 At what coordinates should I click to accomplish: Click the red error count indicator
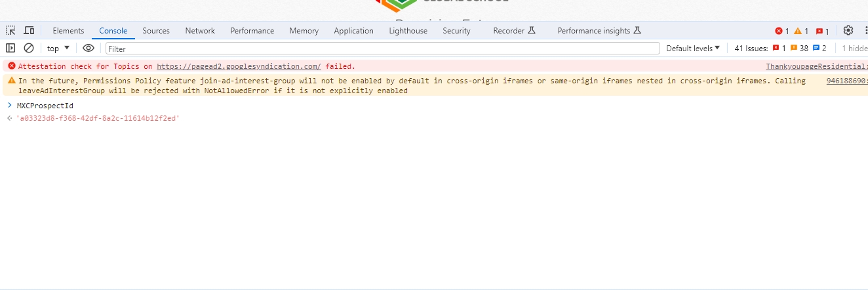tap(782, 31)
